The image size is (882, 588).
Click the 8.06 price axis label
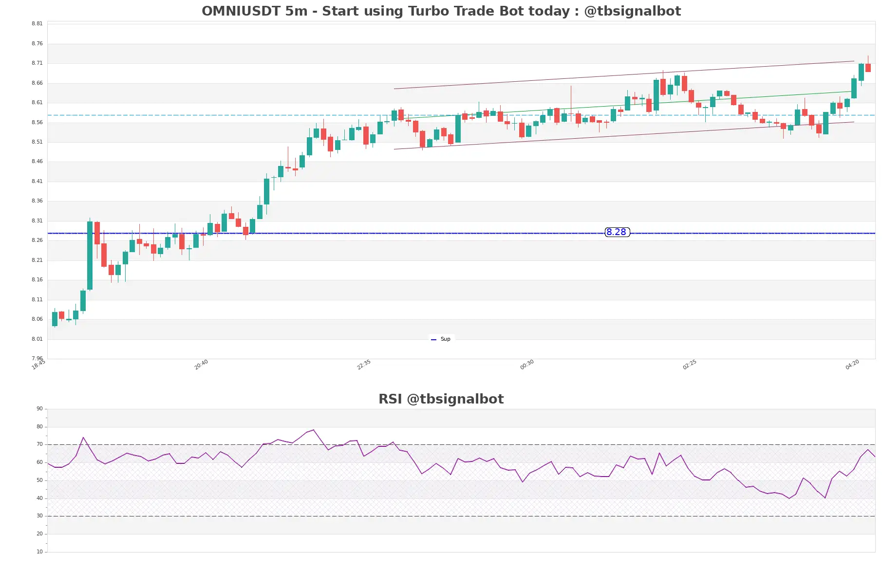pyautogui.click(x=37, y=319)
